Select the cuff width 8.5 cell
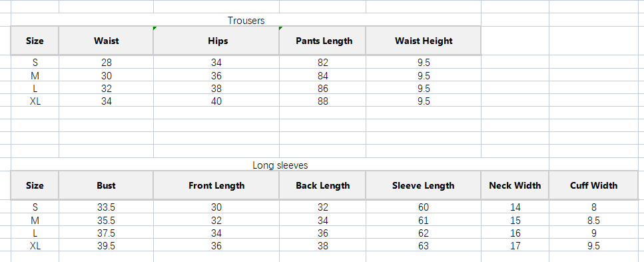The width and height of the screenshot is (644, 262). [x=593, y=220]
